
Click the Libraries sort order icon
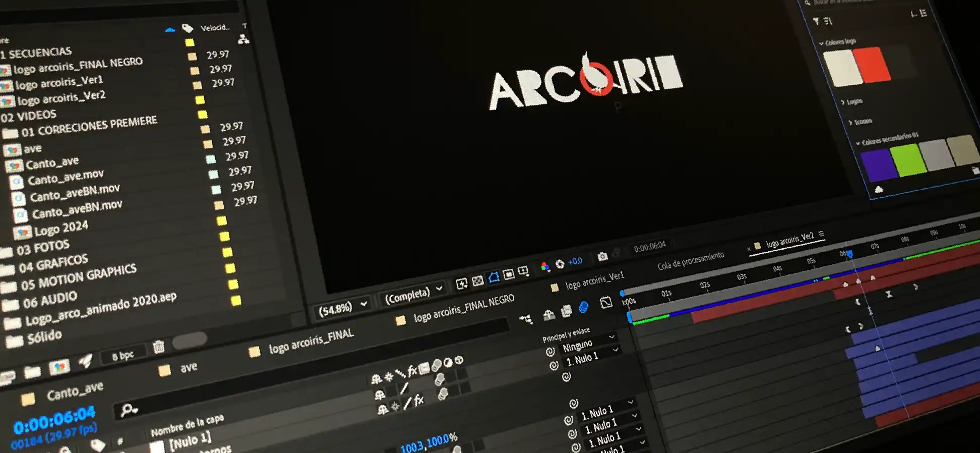click(x=828, y=21)
